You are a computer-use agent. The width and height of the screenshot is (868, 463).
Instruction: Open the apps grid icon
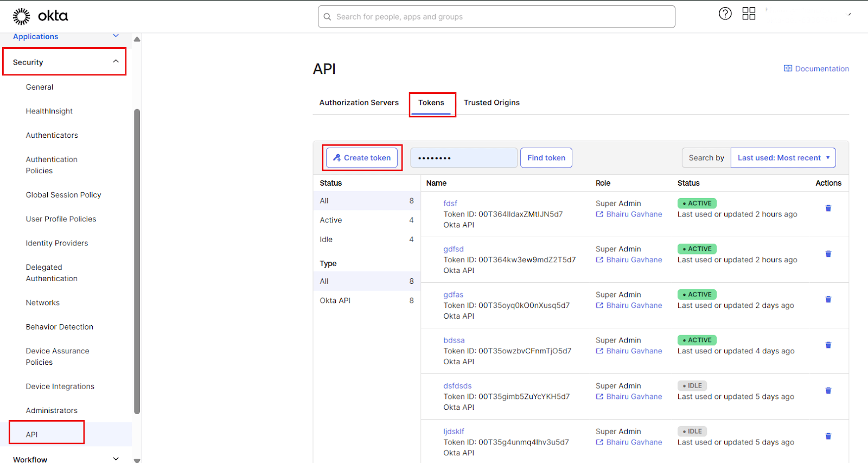click(749, 14)
